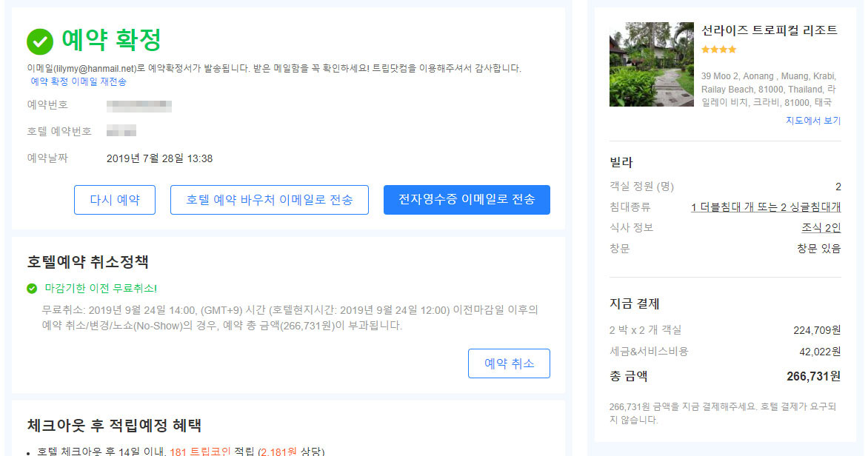Screen dimensions: 868x456
Task: Click the '세금&서비스비용' label
Action: click(649, 352)
